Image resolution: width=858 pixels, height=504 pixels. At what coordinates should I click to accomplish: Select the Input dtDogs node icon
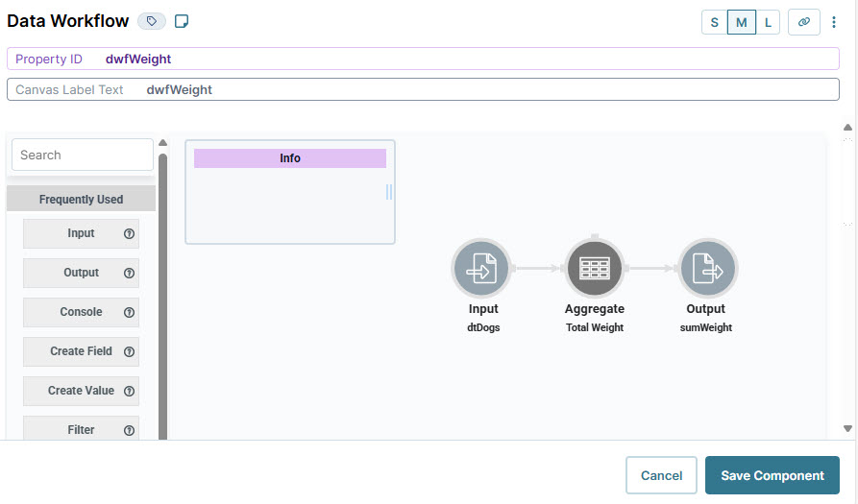pyautogui.click(x=481, y=268)
